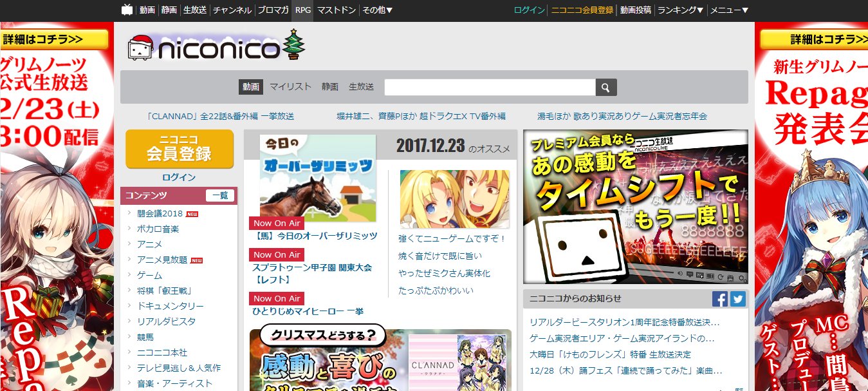Focus the search text field

[x=490, y=87]
